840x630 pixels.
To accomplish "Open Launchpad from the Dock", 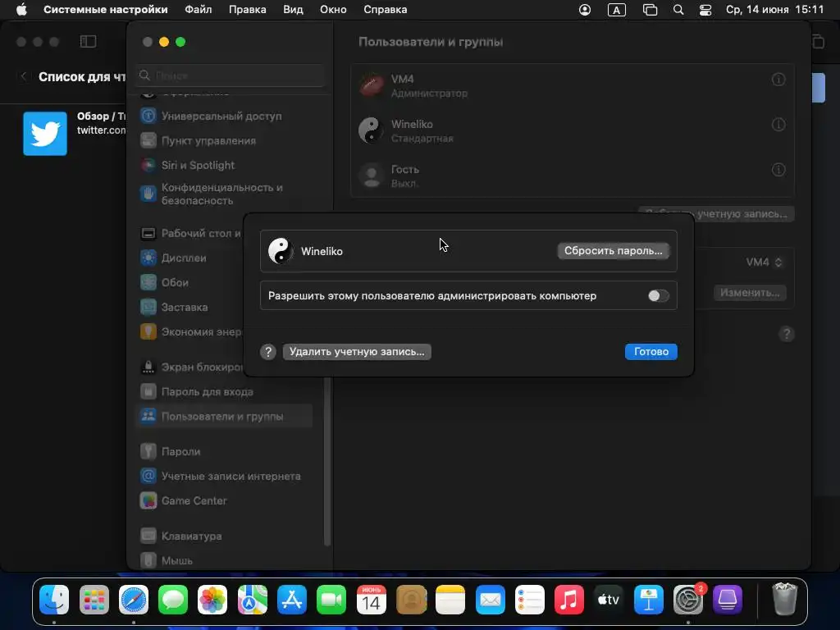I will click(x=94, y=600).
